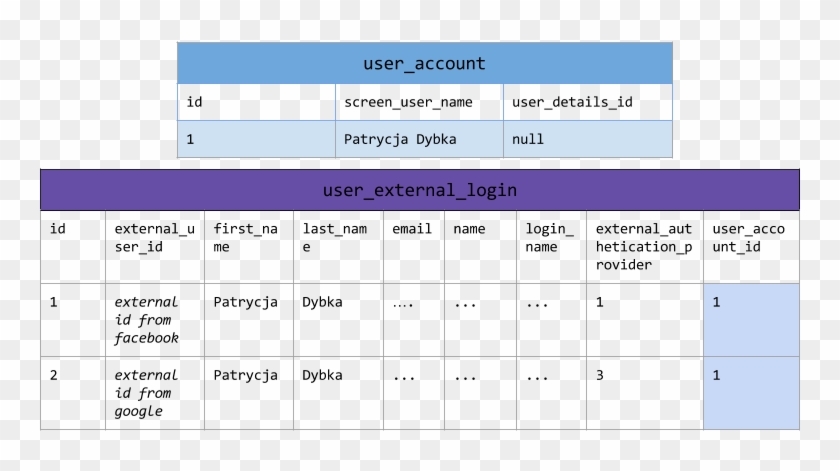This screenshot has width=840, height=471.
Task: Click the external_authetication_provider column header
Action: 645,247
